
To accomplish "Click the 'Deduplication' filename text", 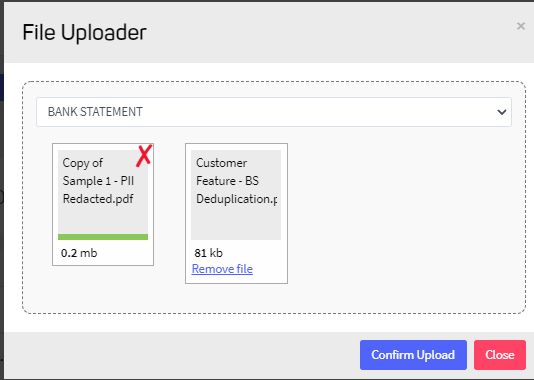I will click(x=236, y=199).
